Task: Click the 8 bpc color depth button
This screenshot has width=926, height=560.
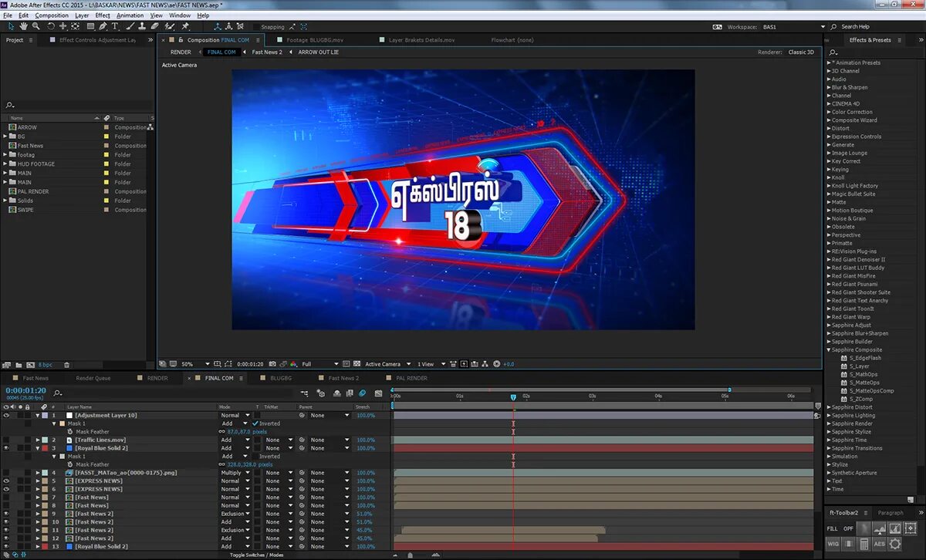Action: click(x=46, y=365)
